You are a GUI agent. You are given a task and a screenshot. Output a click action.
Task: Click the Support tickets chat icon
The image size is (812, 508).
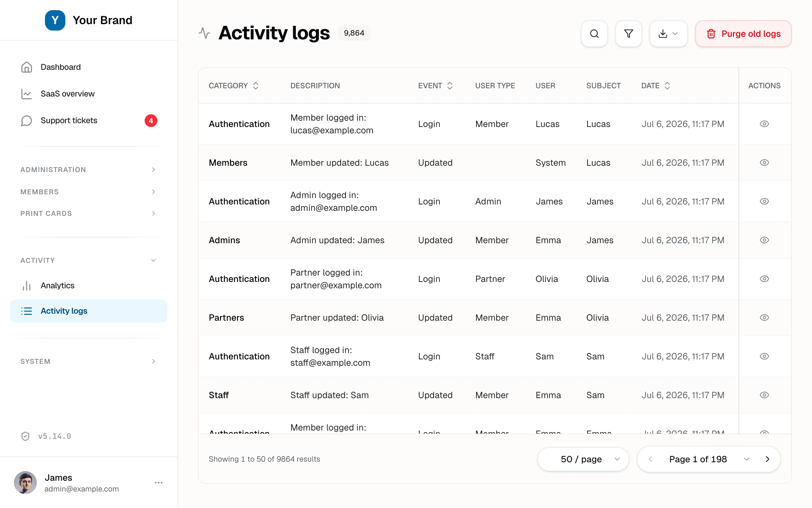(x=27, y=121)
